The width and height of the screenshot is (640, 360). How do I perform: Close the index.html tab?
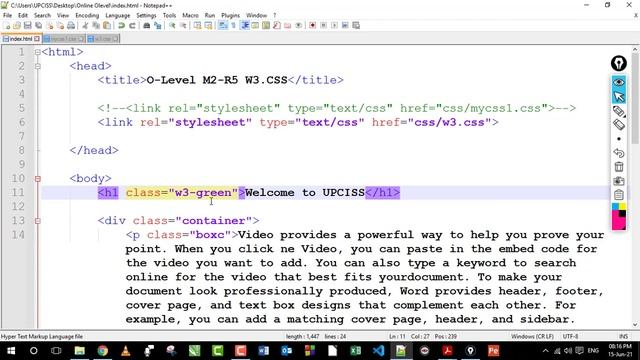point(37,39)
